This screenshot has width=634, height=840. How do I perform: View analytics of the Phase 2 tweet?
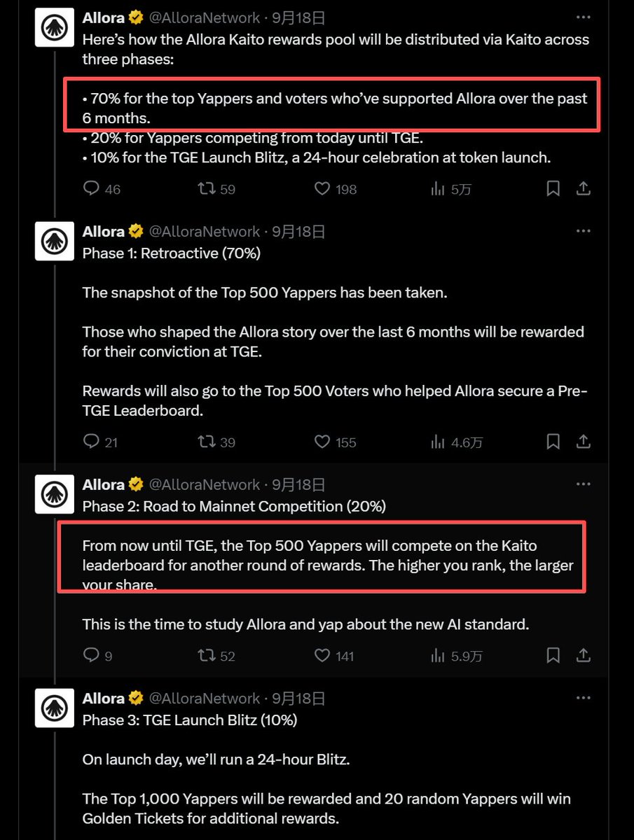click(x=438, y=655)
